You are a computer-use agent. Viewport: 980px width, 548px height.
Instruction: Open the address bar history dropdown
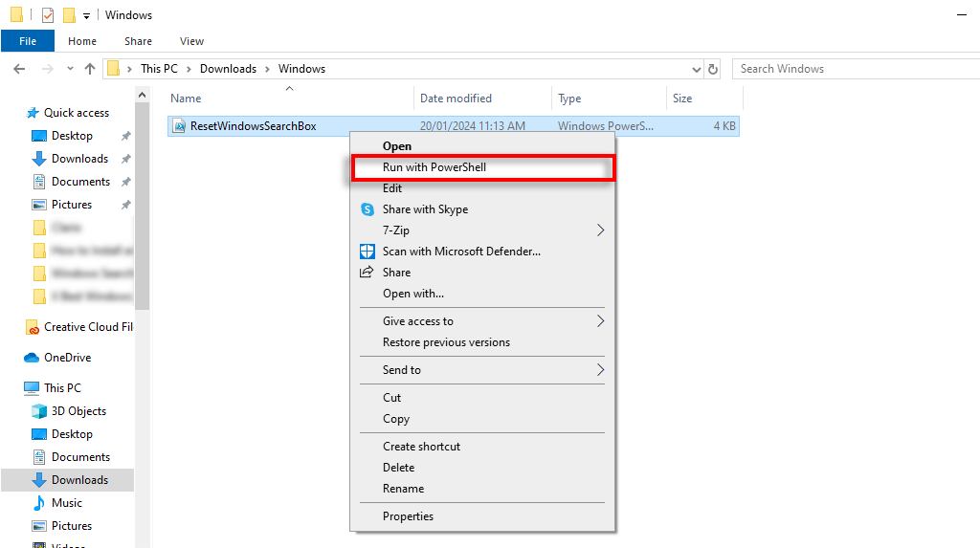(697, 69)
